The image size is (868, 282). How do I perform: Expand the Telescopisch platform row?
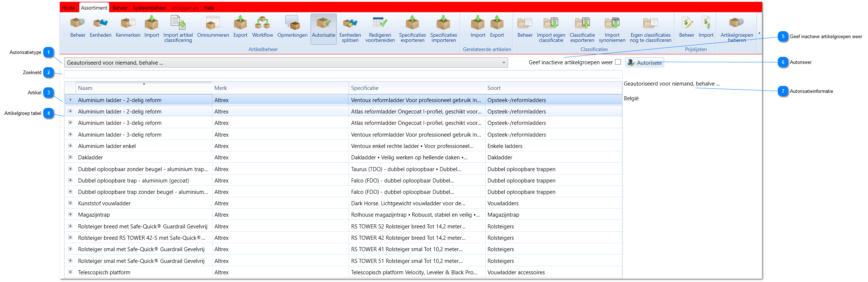click(x=70, y=272)
